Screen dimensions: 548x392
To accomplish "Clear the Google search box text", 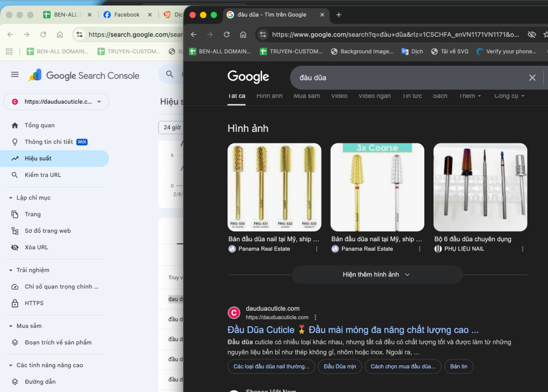I will [x=532, y=78].
